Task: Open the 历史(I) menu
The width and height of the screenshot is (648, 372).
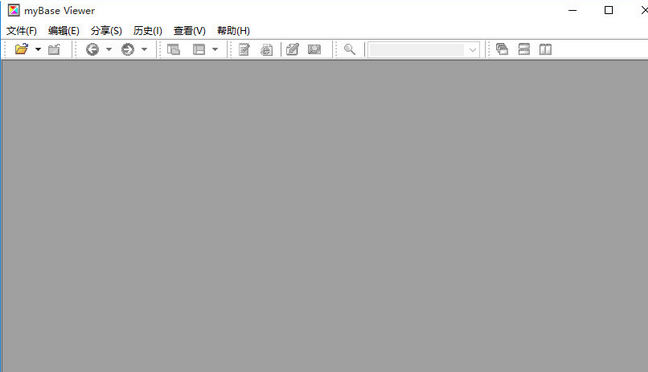Action: (x=148, y=31)
